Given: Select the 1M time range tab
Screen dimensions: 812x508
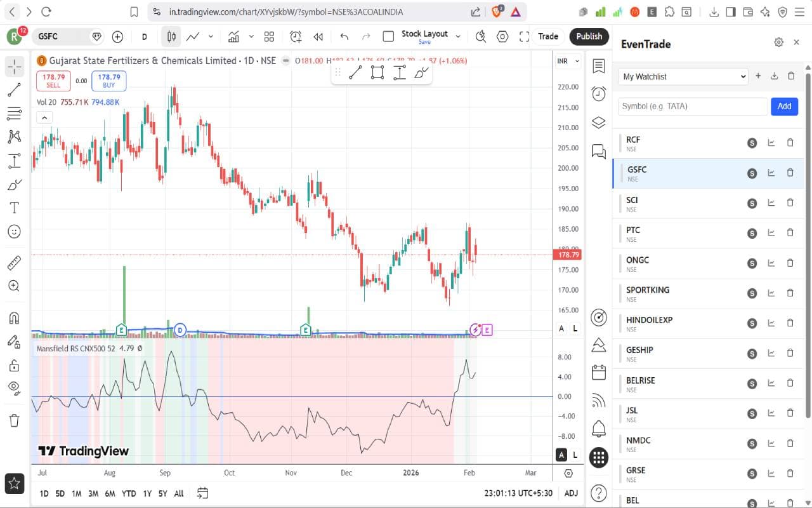Looking at the screenshot, I should pos(76,493).
